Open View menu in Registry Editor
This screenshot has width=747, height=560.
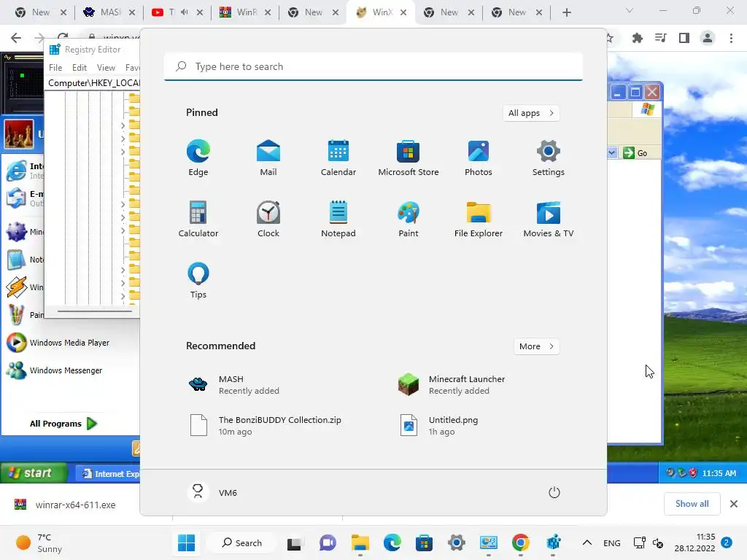pyautogui.click(x=106, y=68)
